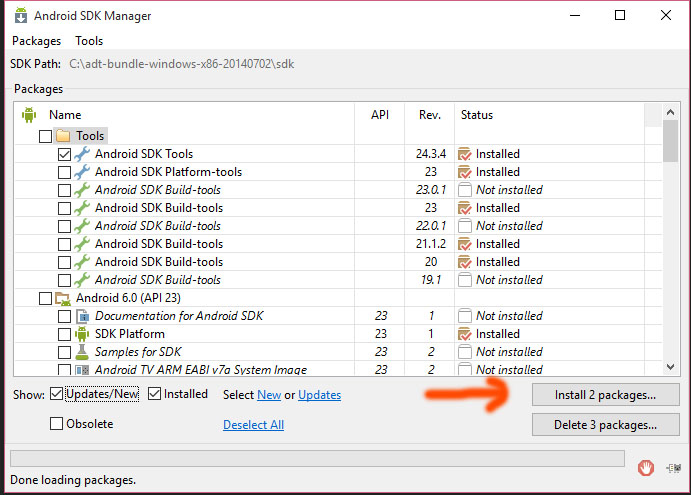Screen dimensions: 691x495
Task: Check the Build-tools 19.1 checkbox
Action: [x=64, y=280]
